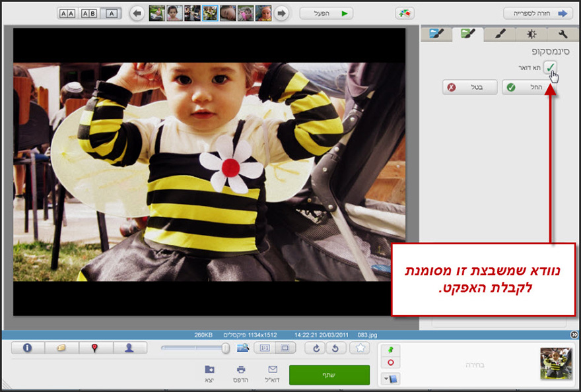
Task: Toggle fit-to-window view mode
Action: click(285, 348)
